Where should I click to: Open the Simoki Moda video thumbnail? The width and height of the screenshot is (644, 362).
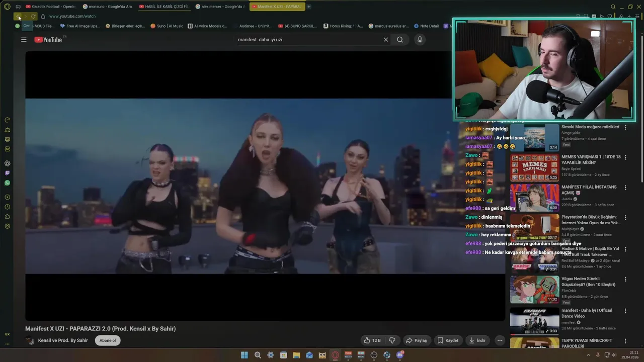pos(534,137)
